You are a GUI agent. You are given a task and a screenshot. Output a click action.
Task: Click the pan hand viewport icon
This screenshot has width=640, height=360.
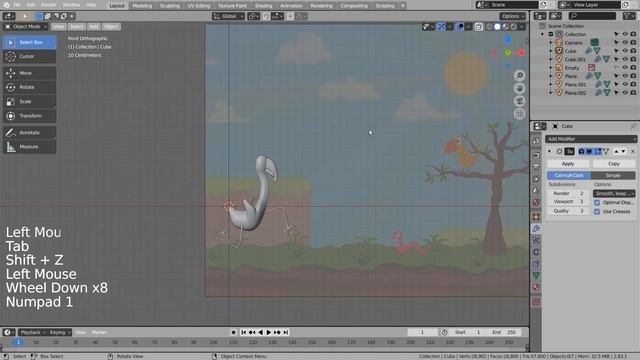coord(519,88)
